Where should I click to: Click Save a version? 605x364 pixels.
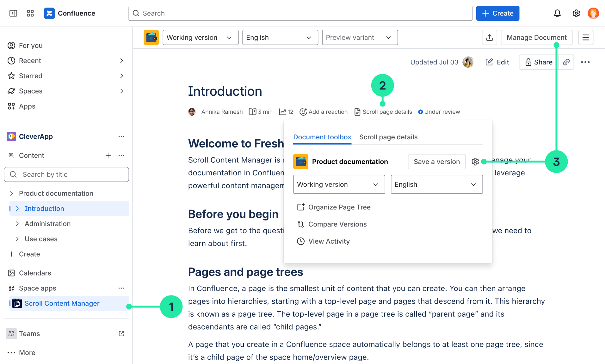(x=437, y=162)
